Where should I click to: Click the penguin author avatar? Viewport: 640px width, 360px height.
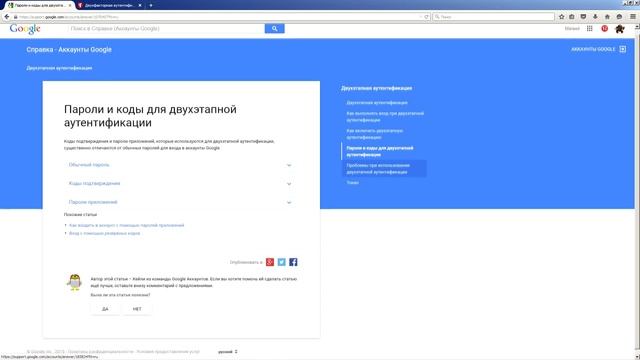(75, 282)
